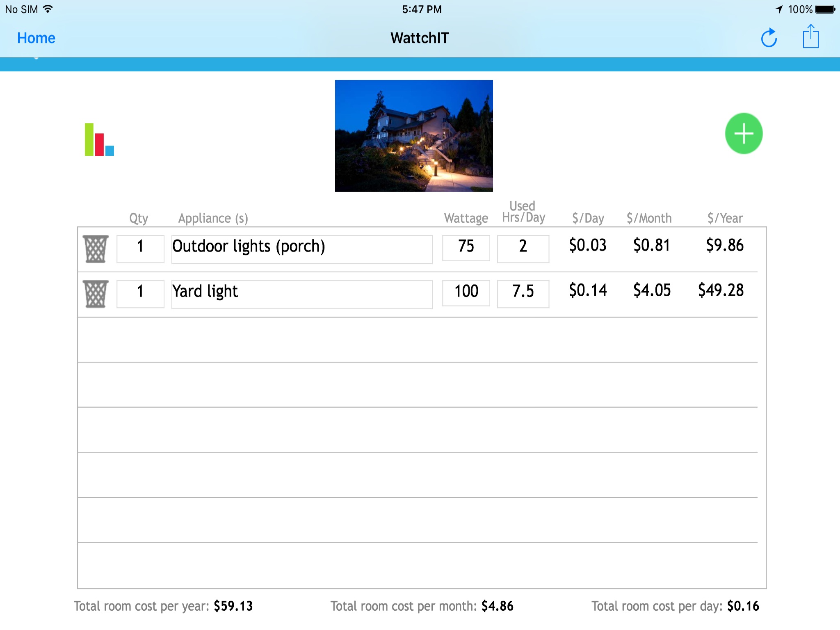
Task: Tap the battery indicator in status bar
Action: pos(825,9)
